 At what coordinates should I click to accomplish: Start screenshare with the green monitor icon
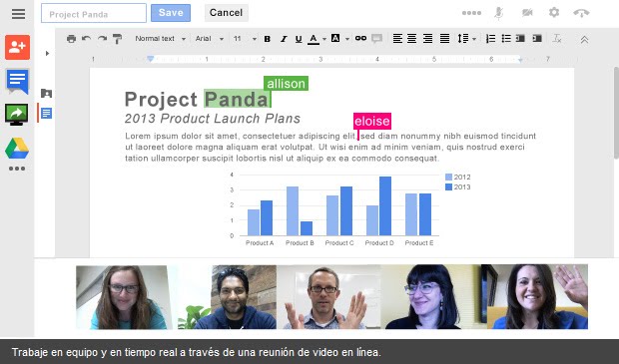(17, 115)
